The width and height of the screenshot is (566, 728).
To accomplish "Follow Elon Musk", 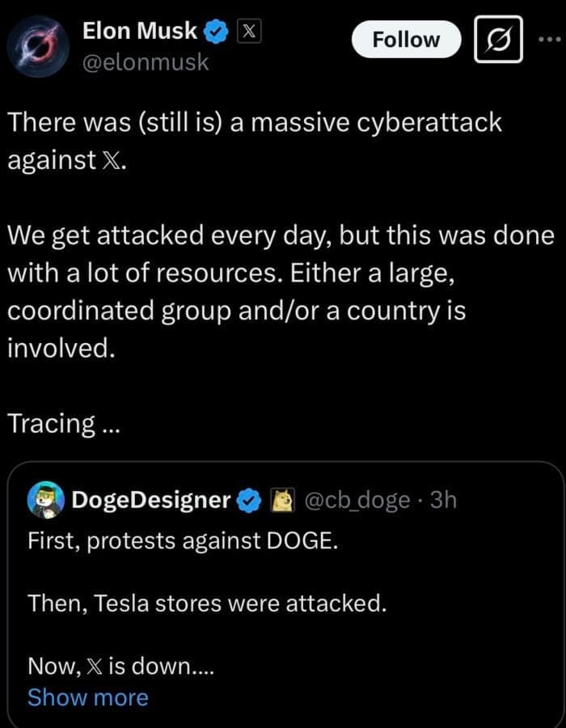I will pos(406,40).
